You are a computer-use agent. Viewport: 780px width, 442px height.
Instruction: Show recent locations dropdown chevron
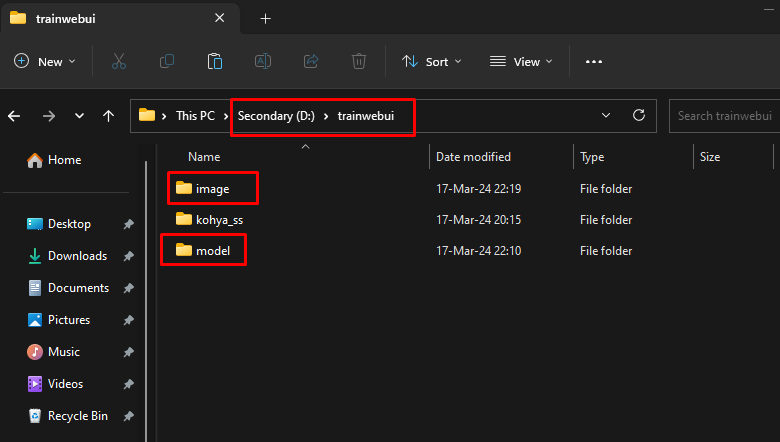tap(79, 116)
